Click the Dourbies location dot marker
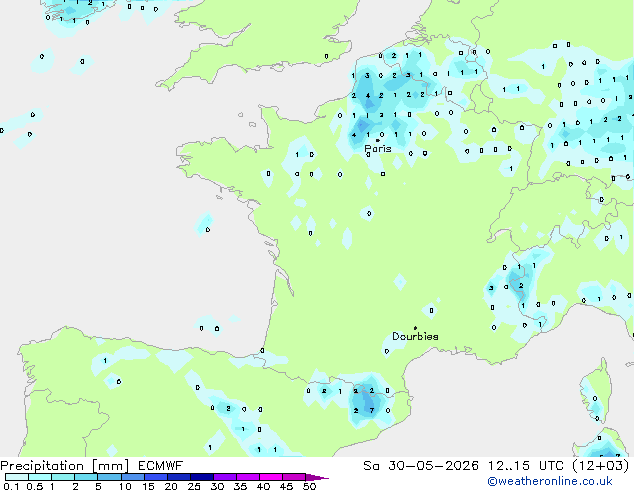This screenshot has width=634, height=490. (415, 328)
